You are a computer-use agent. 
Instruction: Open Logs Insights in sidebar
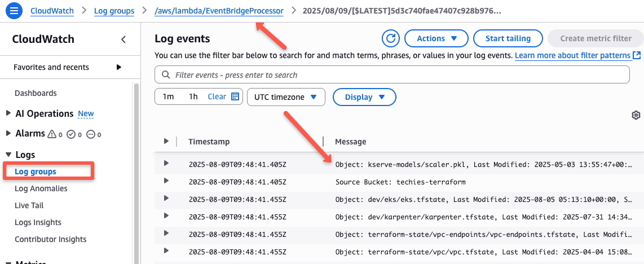[x=38, y=222]
